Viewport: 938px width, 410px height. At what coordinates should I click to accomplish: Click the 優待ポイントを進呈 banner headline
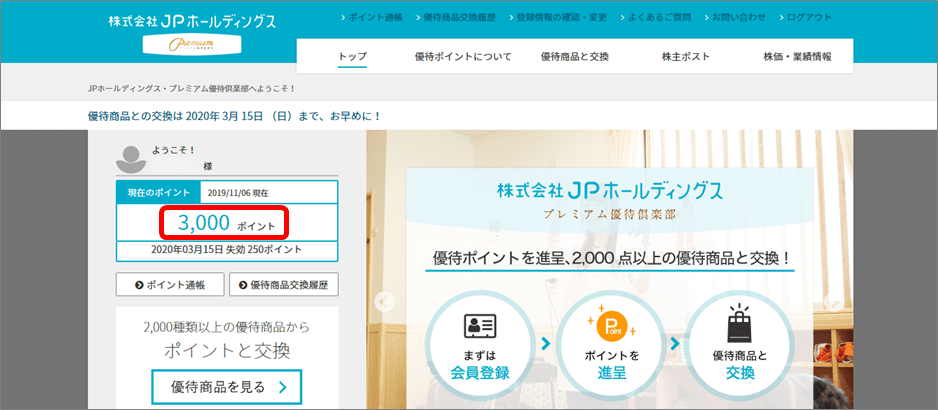[611, 259]
